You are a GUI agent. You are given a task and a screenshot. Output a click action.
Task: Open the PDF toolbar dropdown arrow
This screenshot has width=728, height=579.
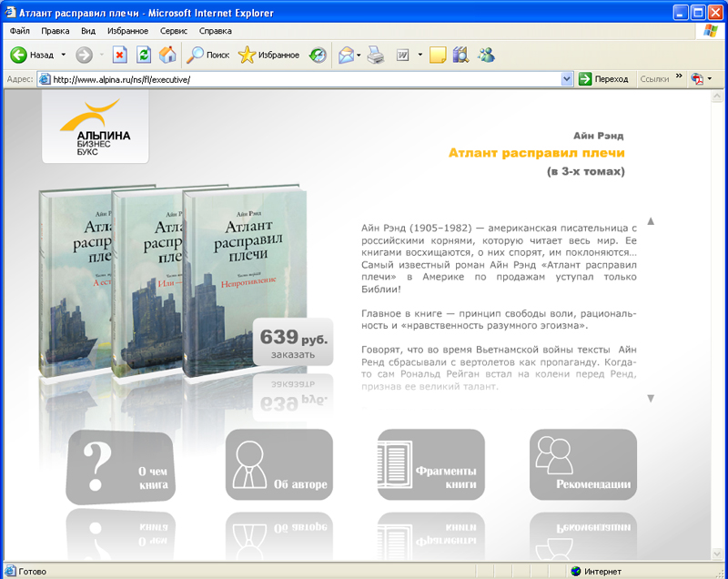[x=710, y=79]
